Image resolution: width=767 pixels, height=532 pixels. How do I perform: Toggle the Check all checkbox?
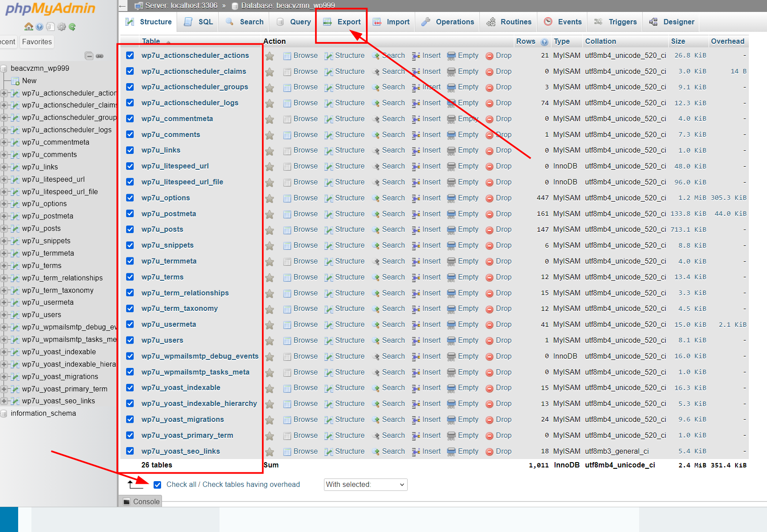[158, 485]
